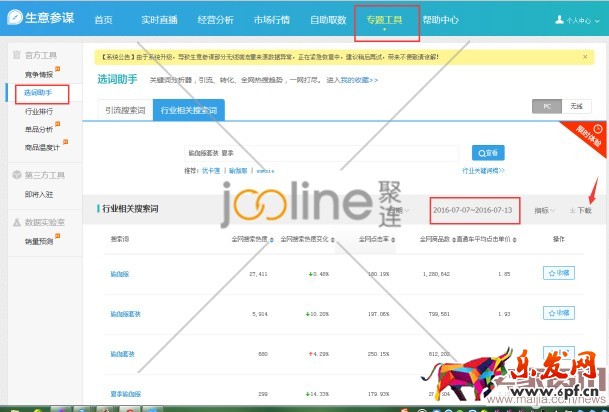The height and width of the screenshot is (412, 609).
Task: Sort by 全网点击率 column icon
Action: [393, 240]
